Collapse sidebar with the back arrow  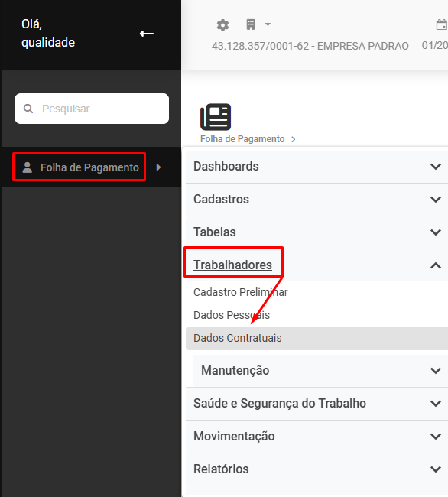(147, 34)
